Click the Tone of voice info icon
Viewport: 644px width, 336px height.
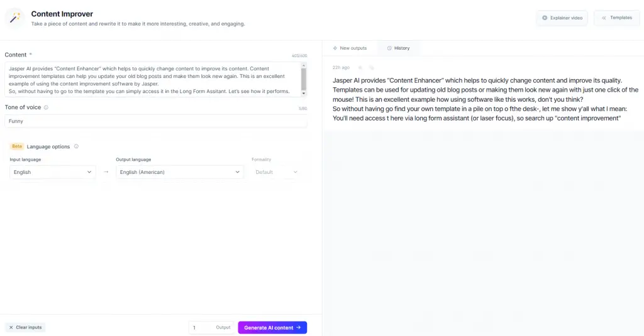pyautogui.click(x=46, y=107)
